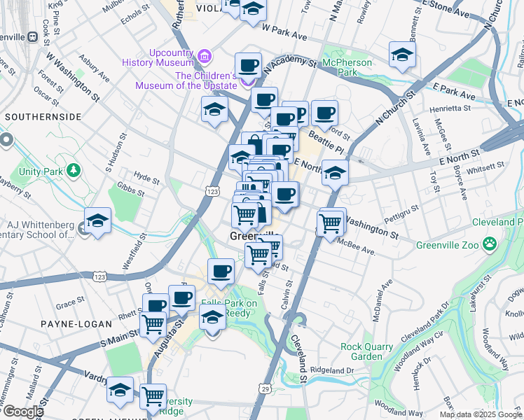This screenshot has width=524, height=420.
Task: Open school marker on E North St
Action: (335, 175)
